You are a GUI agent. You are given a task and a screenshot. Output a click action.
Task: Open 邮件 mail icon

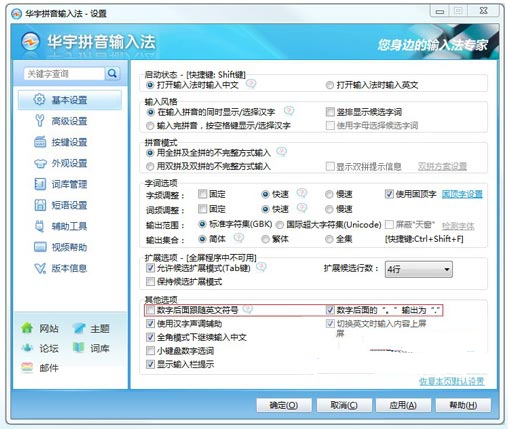click(27, 368)
